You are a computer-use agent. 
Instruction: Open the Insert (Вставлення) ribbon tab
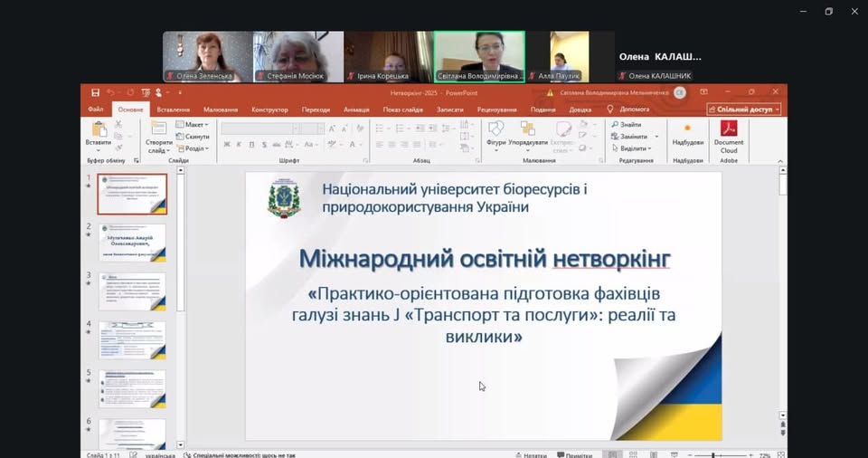174,110
